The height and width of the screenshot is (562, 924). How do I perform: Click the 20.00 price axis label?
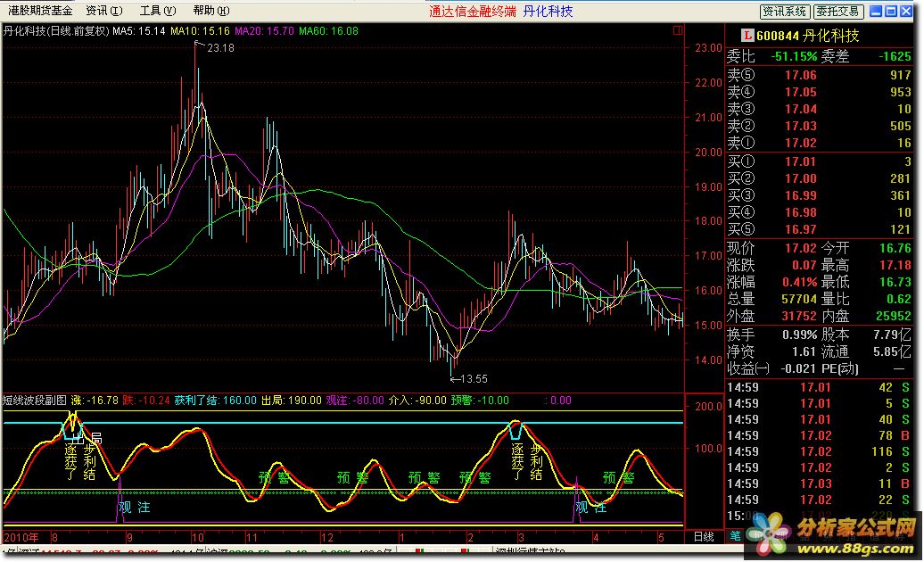click(x=708, y=153)
